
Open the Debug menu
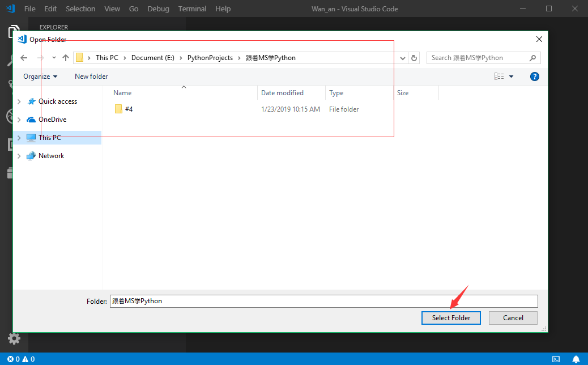(x=158, y=9)
